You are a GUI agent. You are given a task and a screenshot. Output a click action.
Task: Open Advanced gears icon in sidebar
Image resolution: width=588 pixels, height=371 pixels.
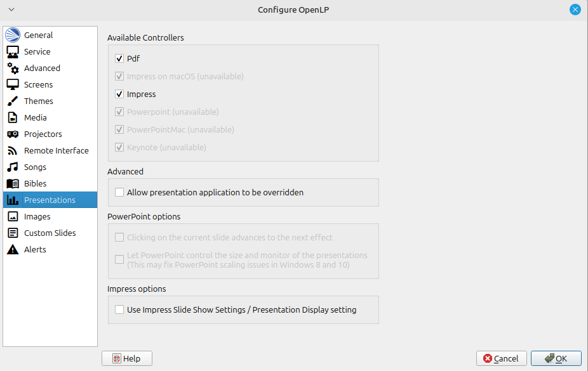13,68
